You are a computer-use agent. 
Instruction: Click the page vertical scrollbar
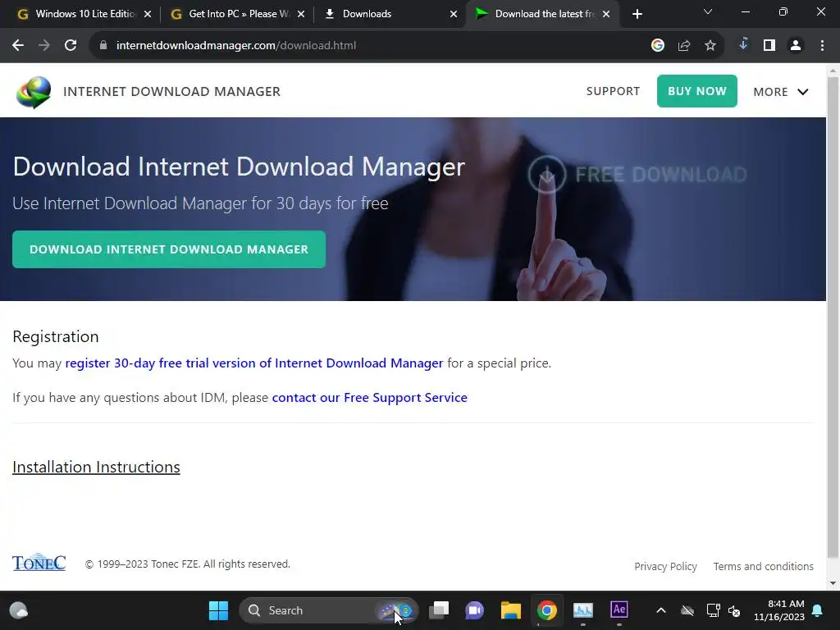tap(833, 316)
